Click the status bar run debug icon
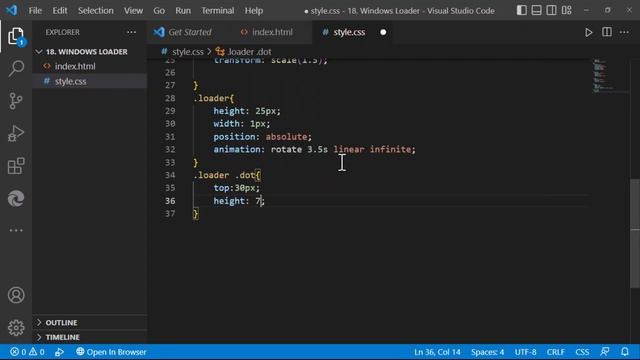Viewport: 640px width, 360px height. click(x=59, y=352)
